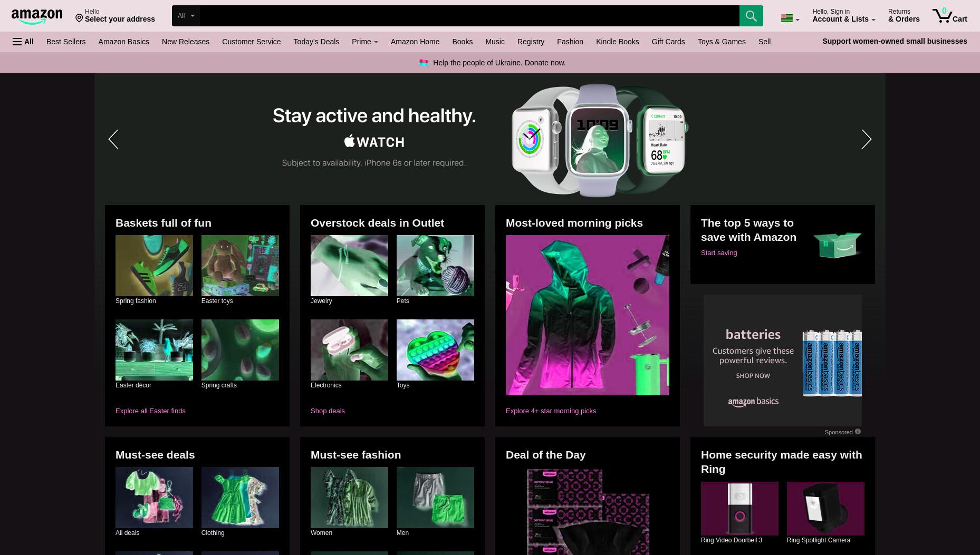The image size is (980, 555).
Task: Open Spring crafts thumbnail
Action: [x=240, y=350]
